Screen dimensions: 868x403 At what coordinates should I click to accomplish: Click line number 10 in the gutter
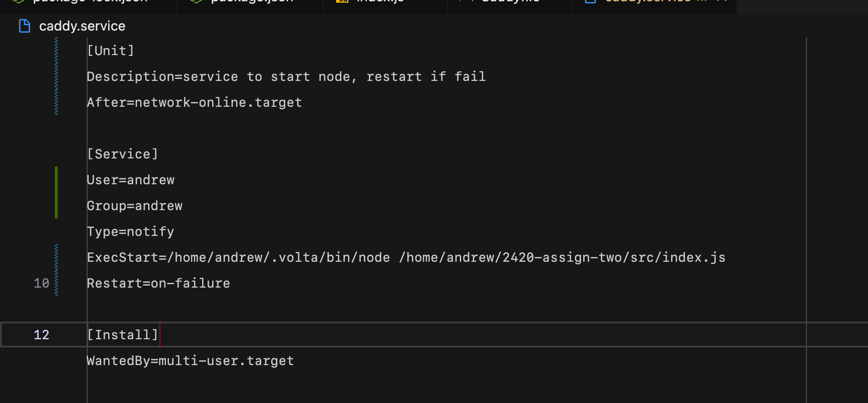click(41, 283)
